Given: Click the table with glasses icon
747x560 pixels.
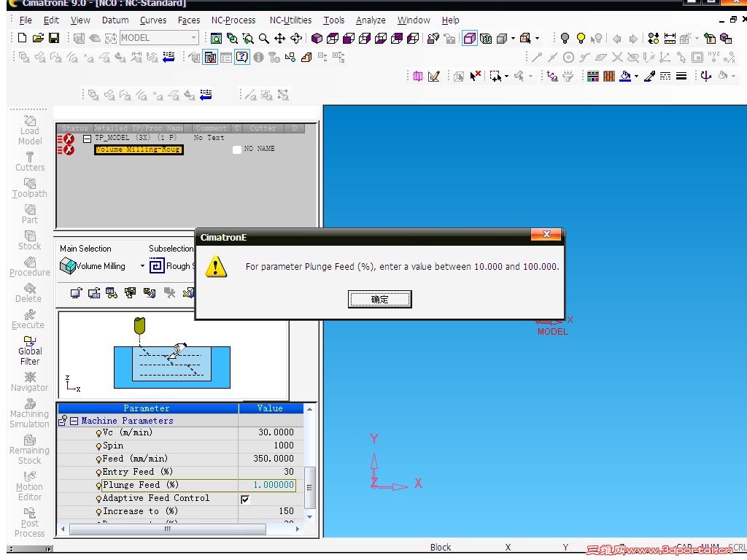Looking at the screenshot, I should pyautogui.click(x=112, y=293).
